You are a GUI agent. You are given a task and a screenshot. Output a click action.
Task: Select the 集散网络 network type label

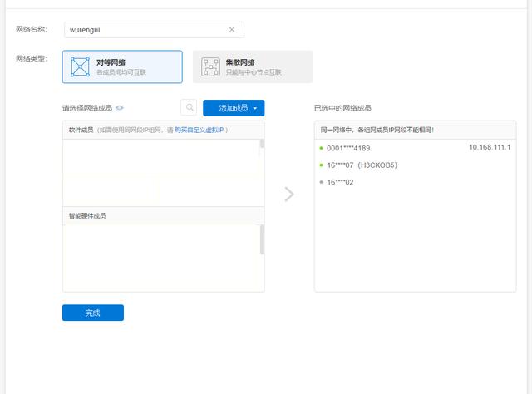click(x=240, y=62)
